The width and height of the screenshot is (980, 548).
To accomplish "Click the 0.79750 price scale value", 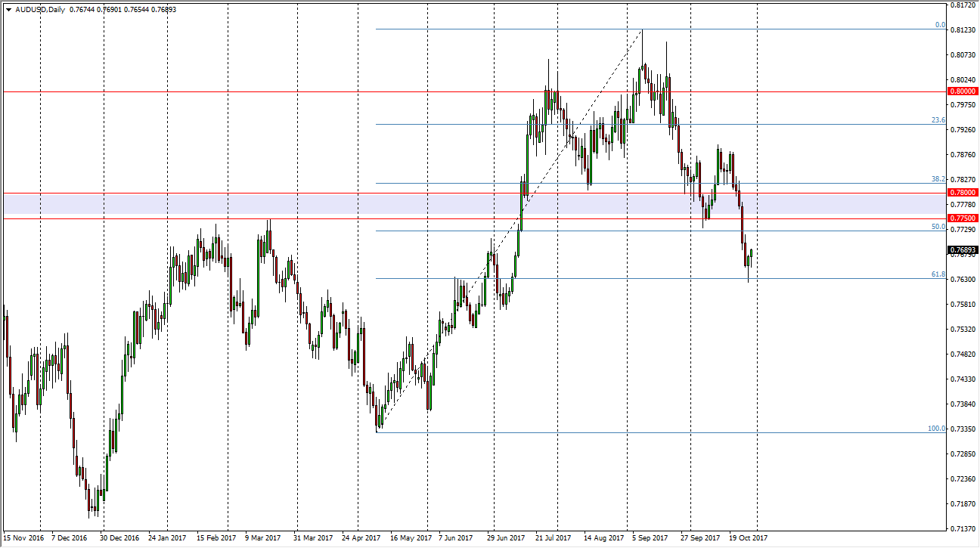I will coord(961,105).
